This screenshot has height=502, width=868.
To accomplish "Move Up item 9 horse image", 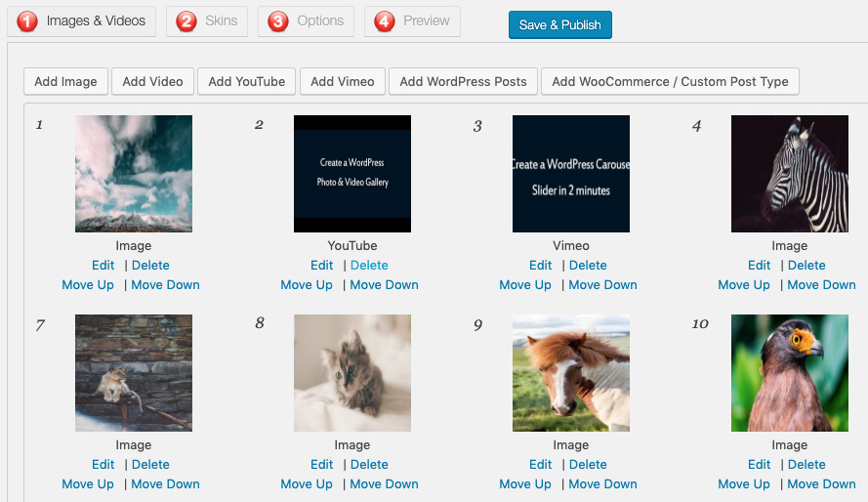I will point(524,483).
